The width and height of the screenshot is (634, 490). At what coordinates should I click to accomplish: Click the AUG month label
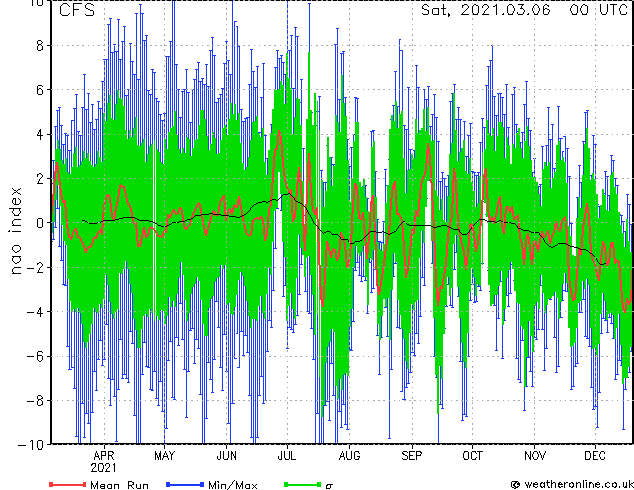pos(349,456)
